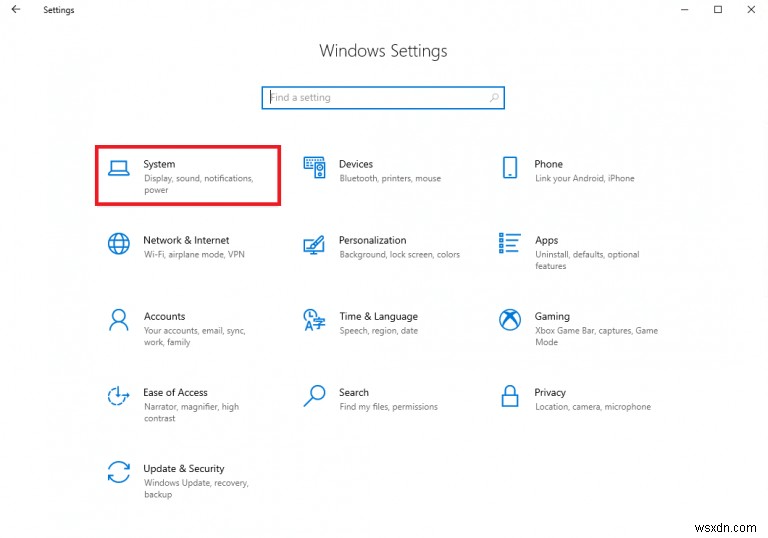This screenshot has width=768, height=538.
Task: Click the System laptop icon
Action: pos(119,169)
